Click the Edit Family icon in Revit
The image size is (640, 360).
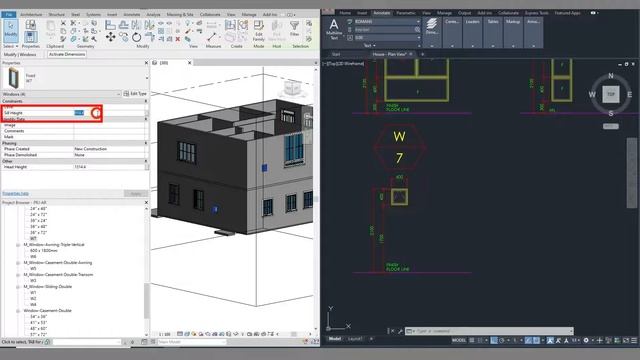[258, 30]
